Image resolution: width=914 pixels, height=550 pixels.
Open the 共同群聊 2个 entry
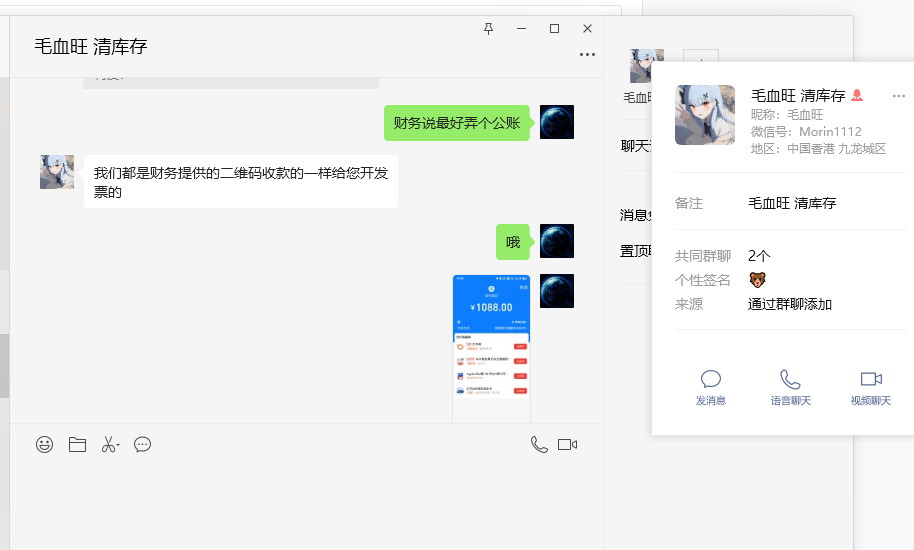click(x=759, y=256)
